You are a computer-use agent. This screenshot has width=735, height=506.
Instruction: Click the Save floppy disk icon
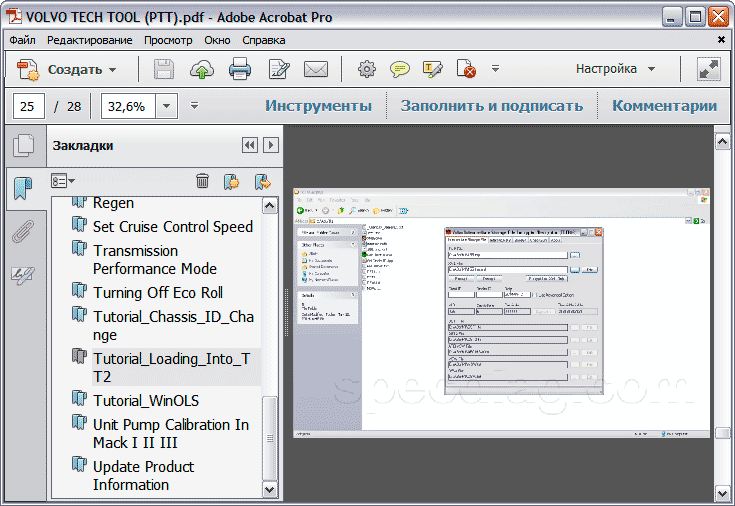pyautogui.click(x=164, y=70)
